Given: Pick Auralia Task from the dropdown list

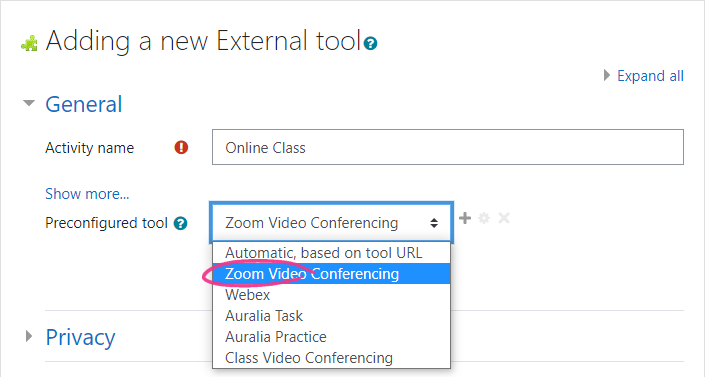Looking at the screenshot, I should (x=331, y=316).
